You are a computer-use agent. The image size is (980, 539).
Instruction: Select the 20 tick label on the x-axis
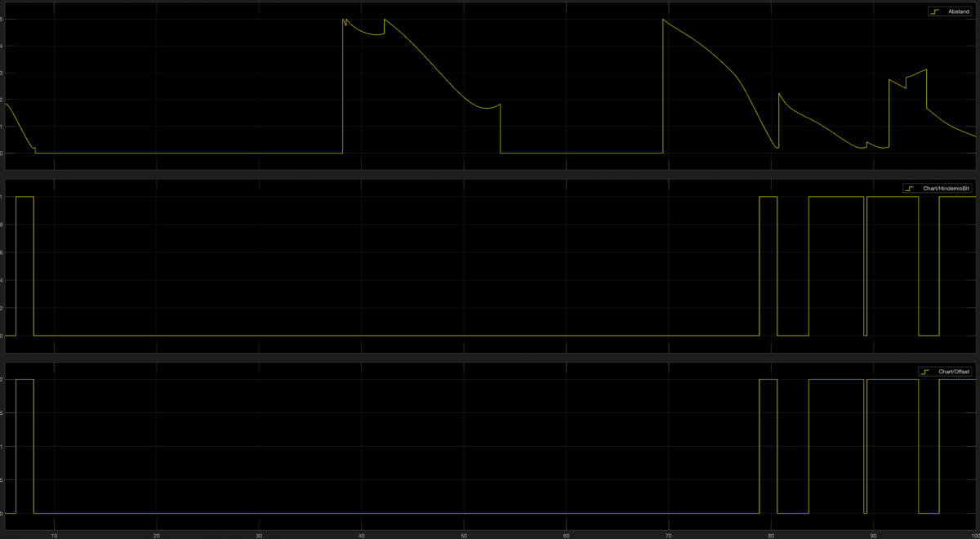click(x=156, y=534)
